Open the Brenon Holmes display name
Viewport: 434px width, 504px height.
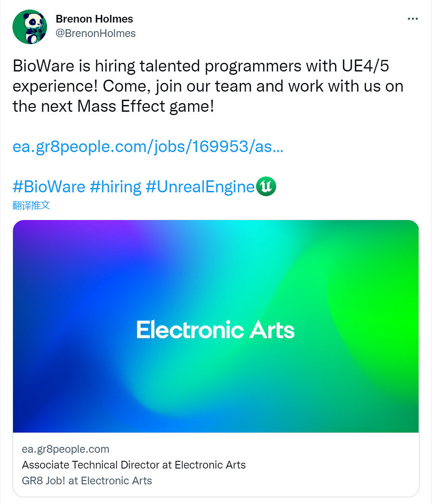94,19
